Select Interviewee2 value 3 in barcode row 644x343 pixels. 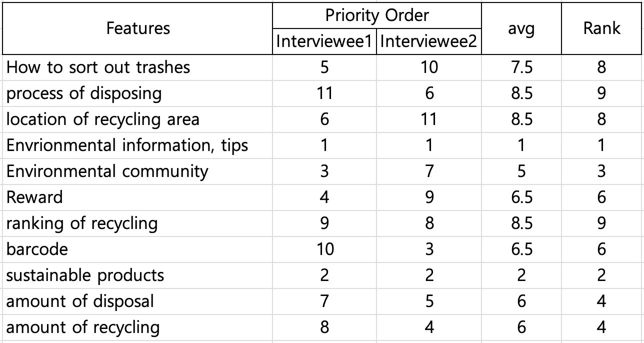coord(429,249)
